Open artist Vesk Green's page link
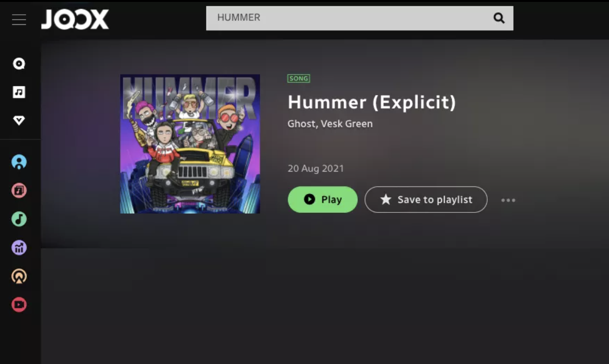Viewport: 609px width, 364px height. [347, 124]
